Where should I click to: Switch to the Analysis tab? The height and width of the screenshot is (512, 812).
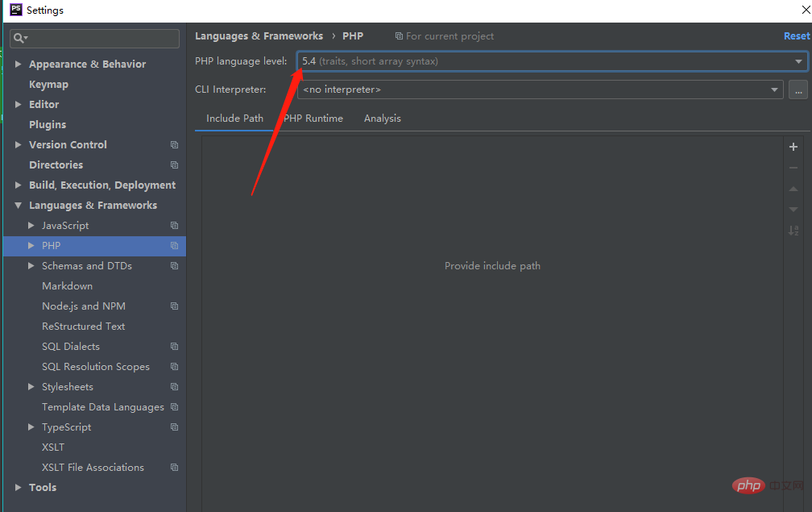click(x=382, y=119)
